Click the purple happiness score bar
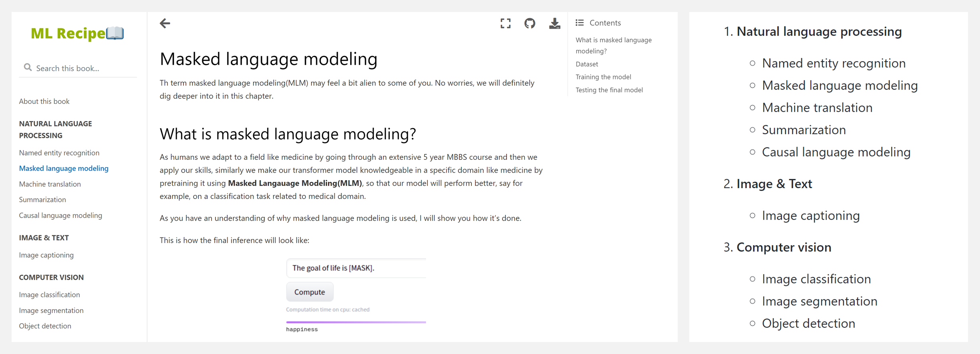This screenshot has height=354, width=980. pos(356,322)
